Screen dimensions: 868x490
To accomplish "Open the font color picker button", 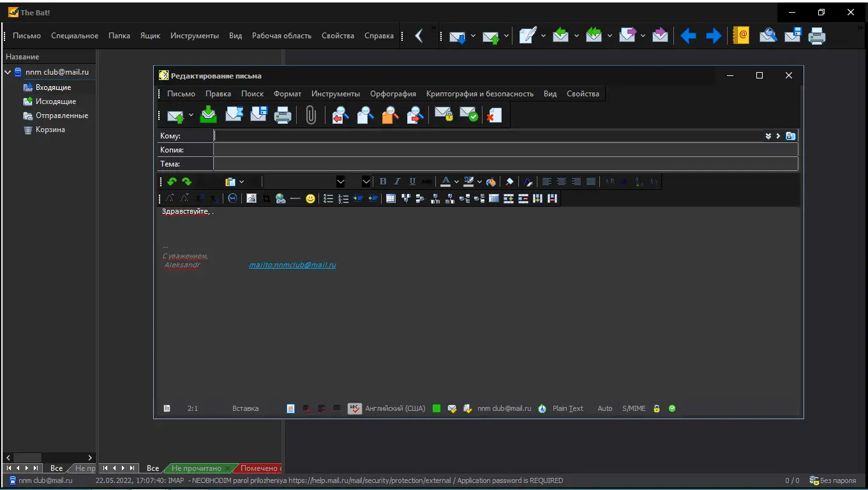I will pyautogui.click(x=446, y=182).
